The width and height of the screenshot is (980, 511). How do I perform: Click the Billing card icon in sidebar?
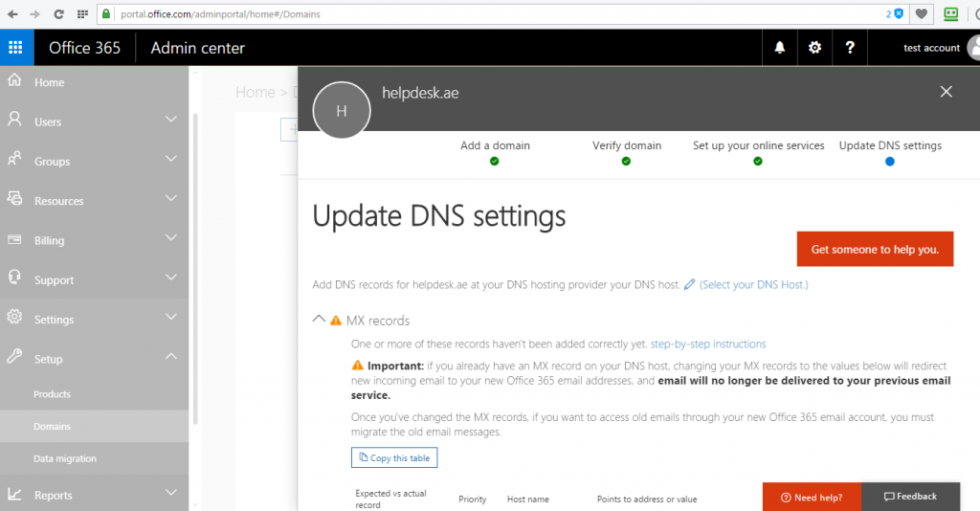click(14, 239)
